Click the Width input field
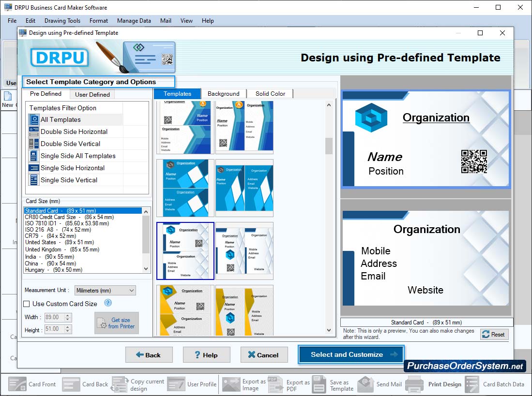 click(54, 317)
